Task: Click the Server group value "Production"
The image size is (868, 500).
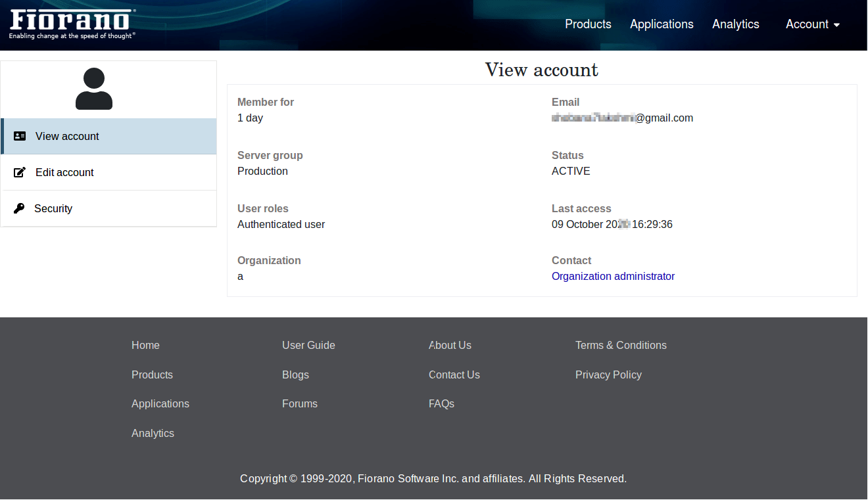Action: coord(262,171)
